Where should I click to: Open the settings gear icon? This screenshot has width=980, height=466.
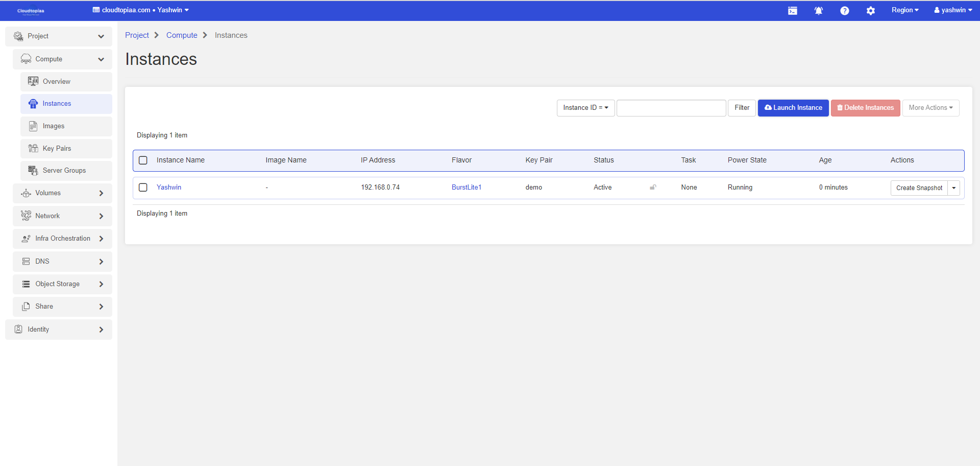[870, 11]
